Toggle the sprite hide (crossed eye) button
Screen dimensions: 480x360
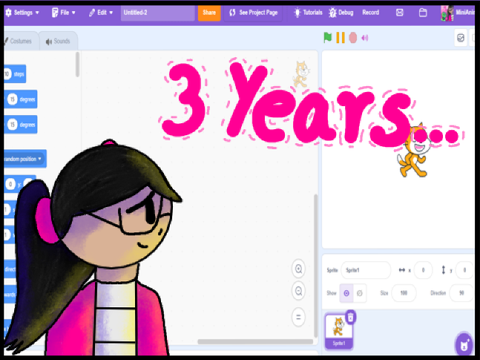360,293
